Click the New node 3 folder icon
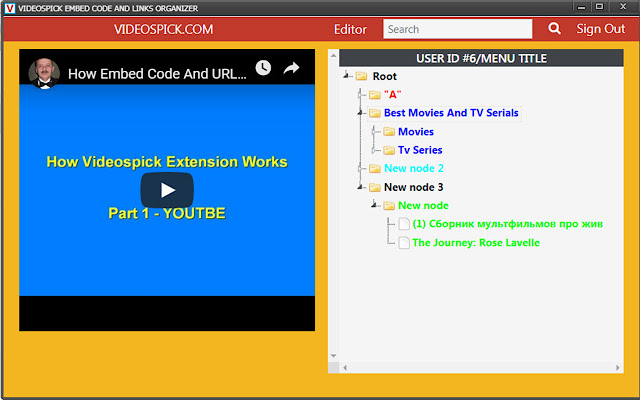 (375, 187)
